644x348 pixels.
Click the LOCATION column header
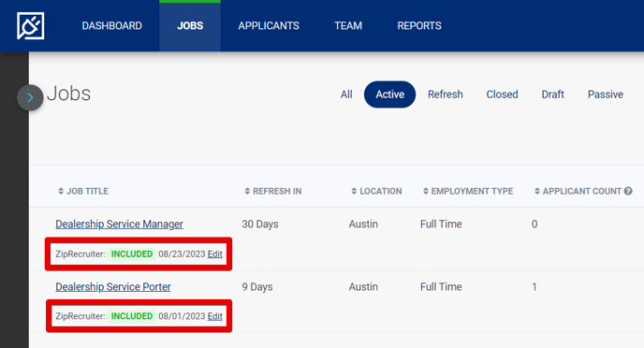point(381,191)
